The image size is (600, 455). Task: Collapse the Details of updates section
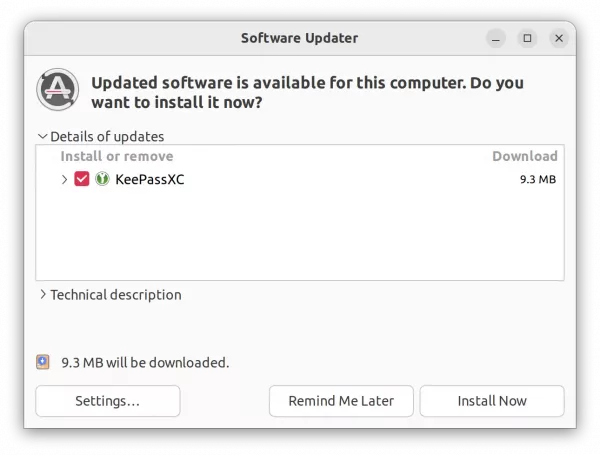coord(42,136)
